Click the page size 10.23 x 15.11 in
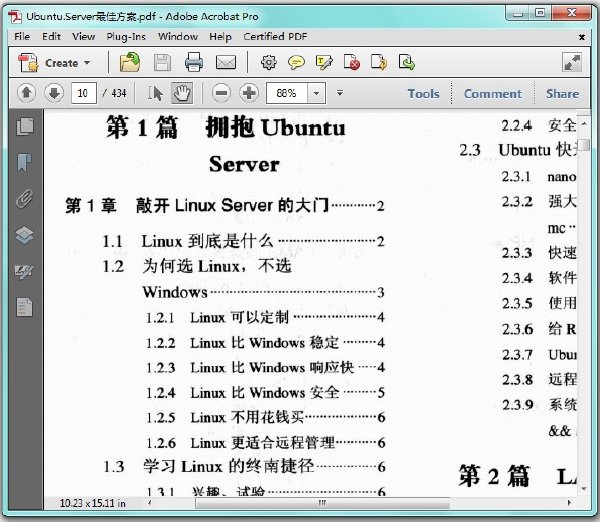Image resolution: width=600 pixels, height=522 pixels. click(93, 503)
